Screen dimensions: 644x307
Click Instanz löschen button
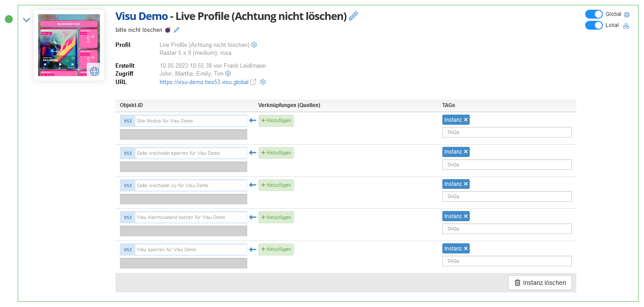[x=540, y=283]
